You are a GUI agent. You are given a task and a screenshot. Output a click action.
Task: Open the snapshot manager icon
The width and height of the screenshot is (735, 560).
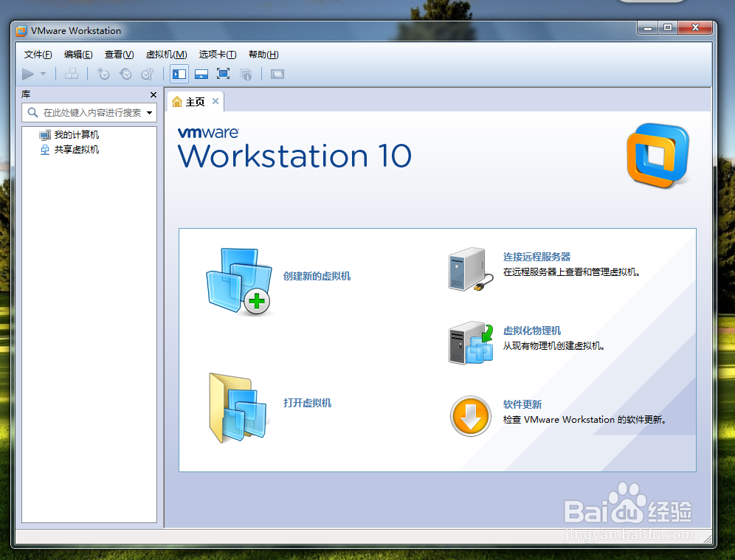click(x=148, y=74)
